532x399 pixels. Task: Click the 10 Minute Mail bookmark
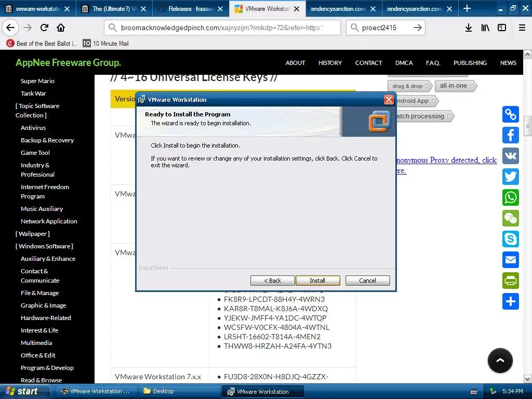point(105,44)
